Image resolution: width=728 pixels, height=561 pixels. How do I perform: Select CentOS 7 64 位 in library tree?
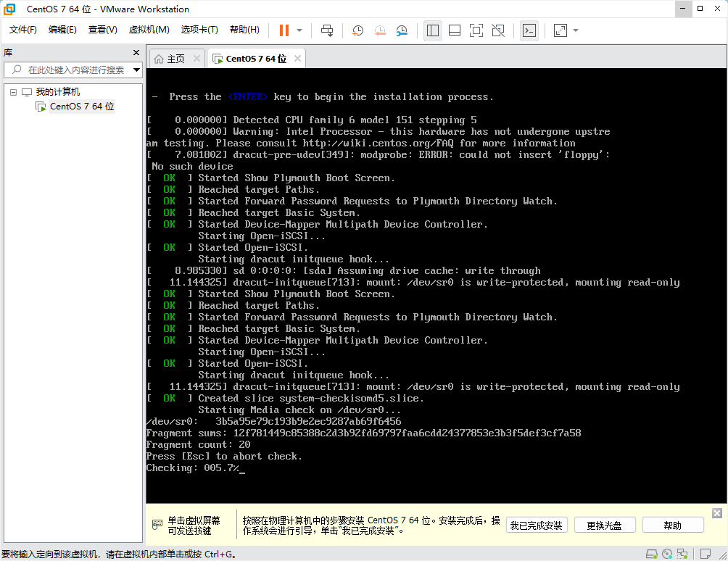[x=82, y=107]
